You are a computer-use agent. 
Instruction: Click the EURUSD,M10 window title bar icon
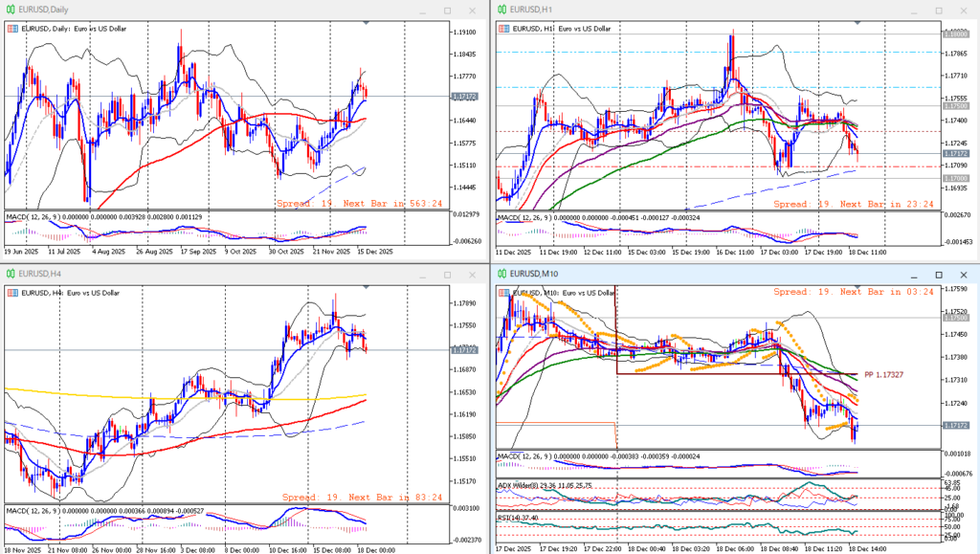click(x=501, y=274)
